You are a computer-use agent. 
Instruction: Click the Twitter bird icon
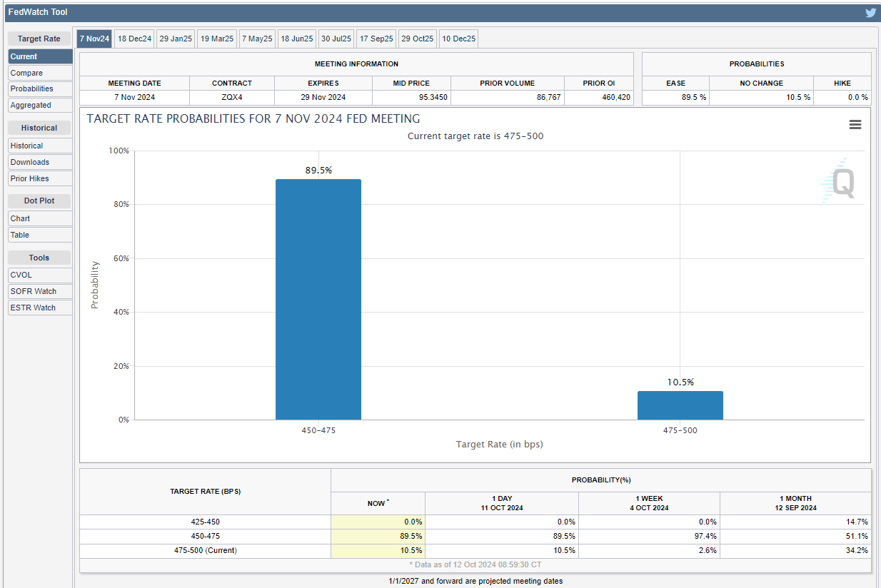point(870,12)
